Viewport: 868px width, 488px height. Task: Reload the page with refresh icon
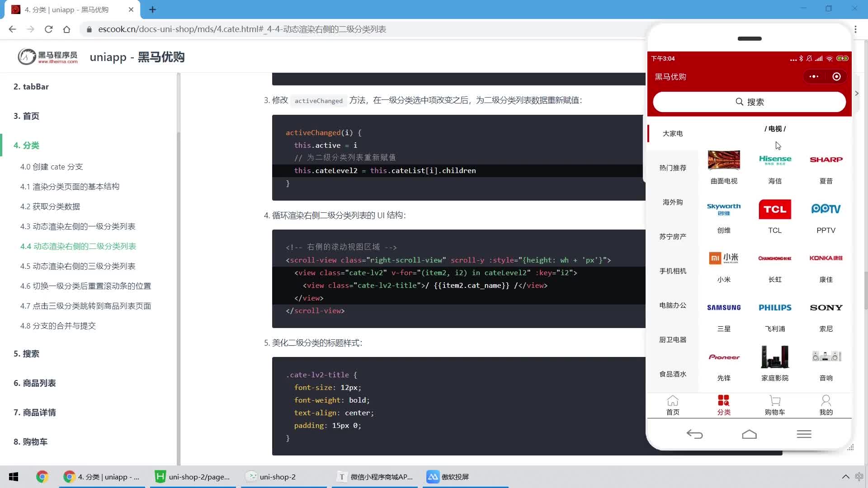coord(48,29)
